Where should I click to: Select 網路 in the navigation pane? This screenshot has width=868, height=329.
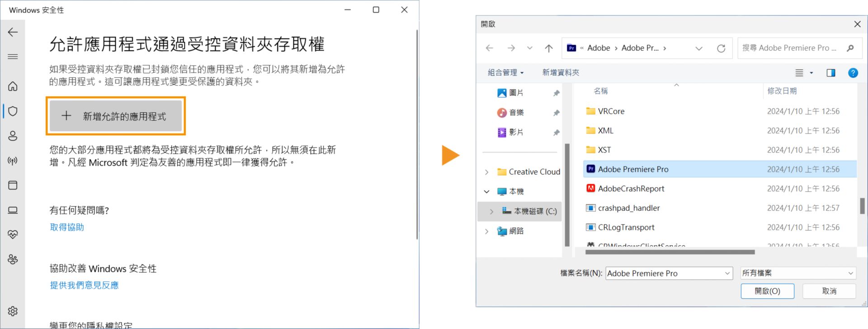(510, 231)
